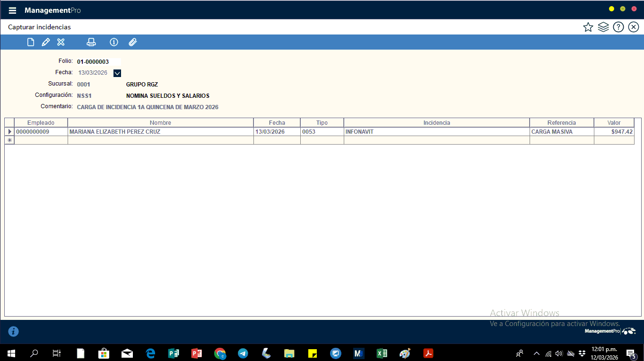Sort by the Empleado column header
644x361 pixels.
[x=41, y=123]
